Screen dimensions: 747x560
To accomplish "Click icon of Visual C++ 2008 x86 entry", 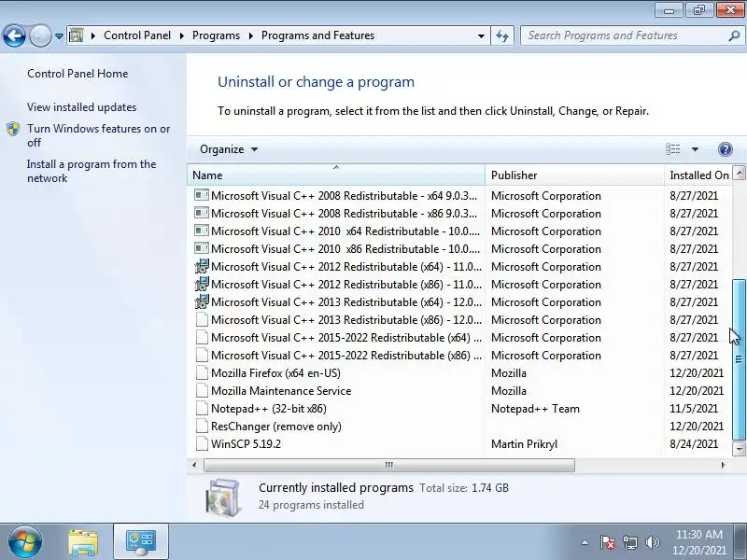I will pyautogui.click(x=202, y=213).
